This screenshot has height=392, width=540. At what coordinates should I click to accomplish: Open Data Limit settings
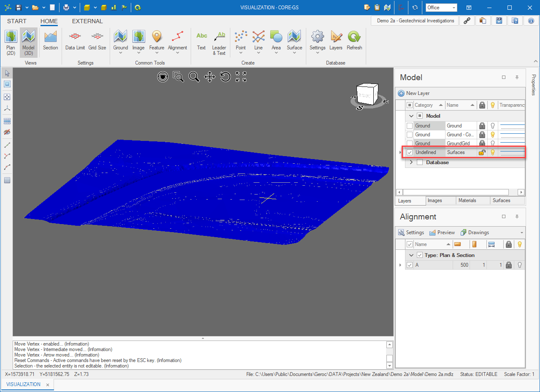point(75,41)
